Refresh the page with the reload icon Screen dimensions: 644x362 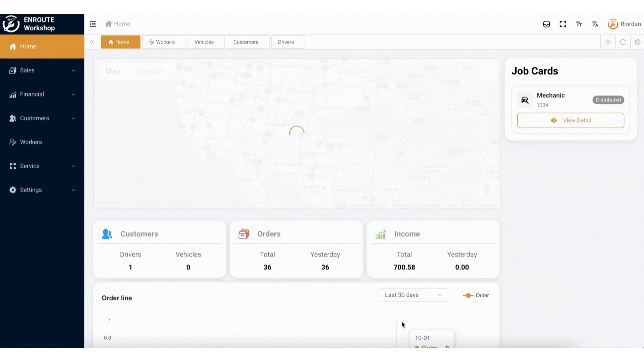pos(623,42)
